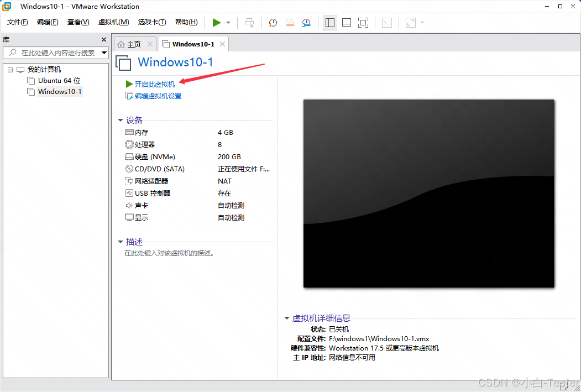
Task: Collapse the 设备 section
Action: [120, 120]
